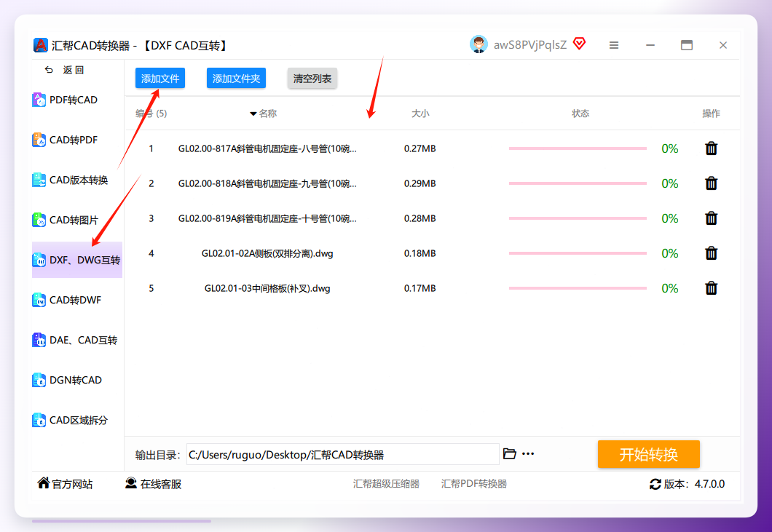Click the output directory path field
The image size is (772, 532).
(343, 454)
